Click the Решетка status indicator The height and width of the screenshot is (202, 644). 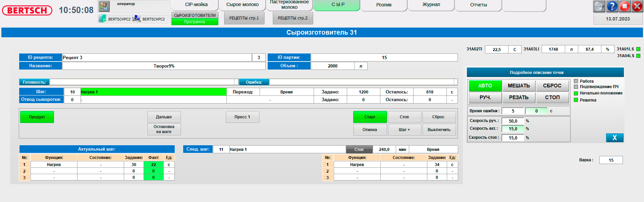click(x=576, y=100)
